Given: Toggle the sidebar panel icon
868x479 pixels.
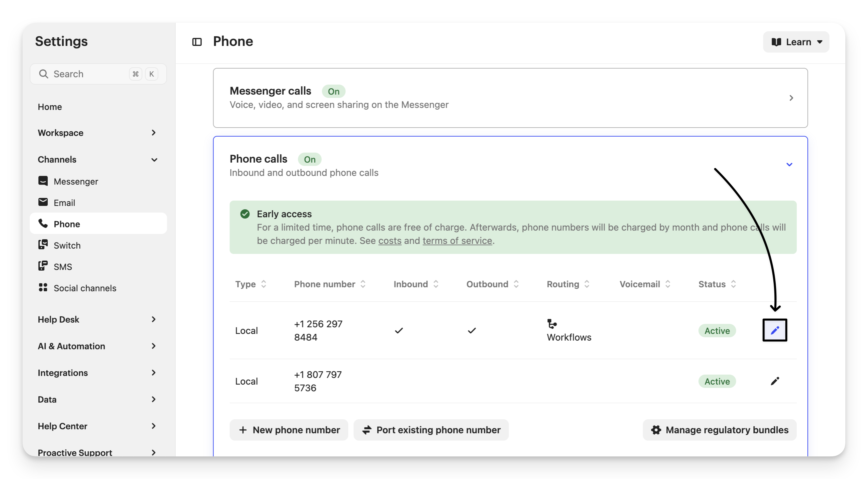Looking at the screenshot, I should pos(197,42).
